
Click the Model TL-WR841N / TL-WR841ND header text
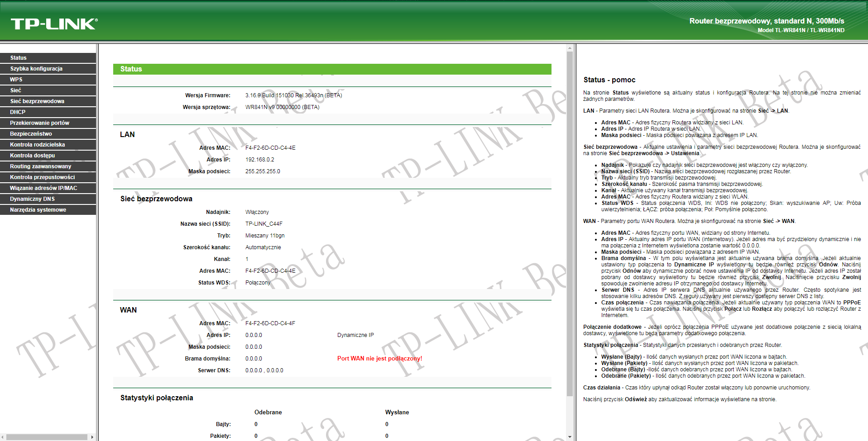click(801, 30)
